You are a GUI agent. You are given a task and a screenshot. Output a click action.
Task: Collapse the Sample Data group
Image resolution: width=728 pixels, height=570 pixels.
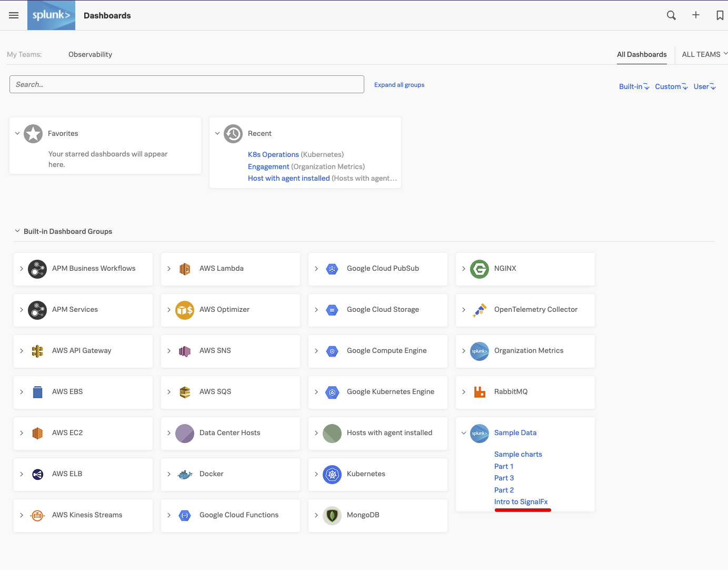pyautogui.click(x=464, y=433)
